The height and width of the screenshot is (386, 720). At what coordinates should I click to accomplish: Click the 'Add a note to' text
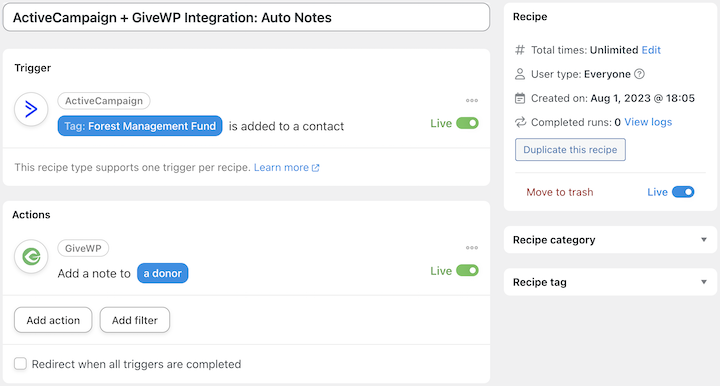point(94,274)
